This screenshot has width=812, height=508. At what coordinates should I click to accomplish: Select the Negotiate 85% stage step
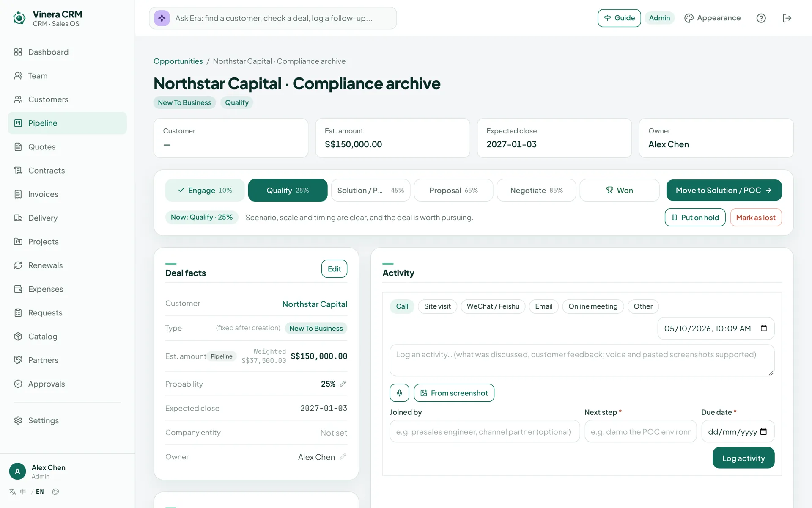click(536, 190)
